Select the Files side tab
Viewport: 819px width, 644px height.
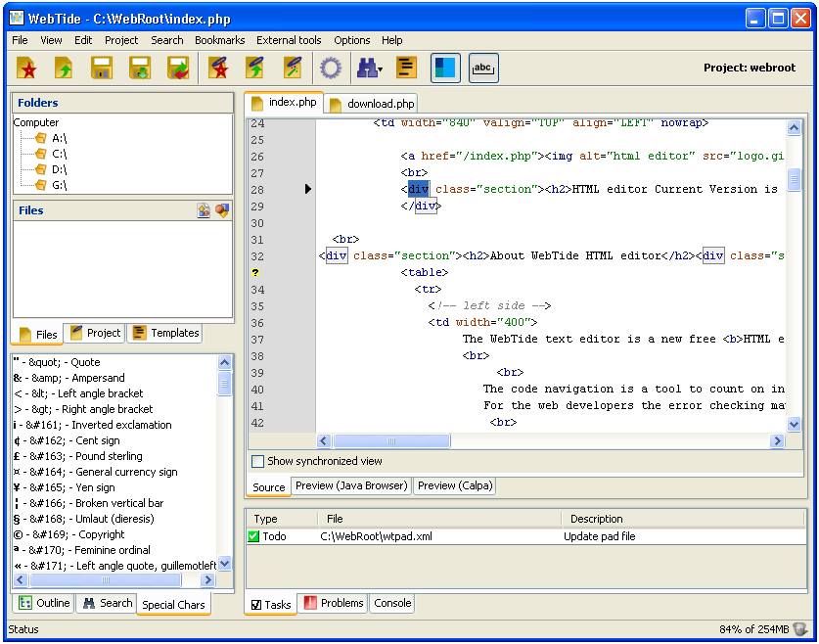[37, 335]
